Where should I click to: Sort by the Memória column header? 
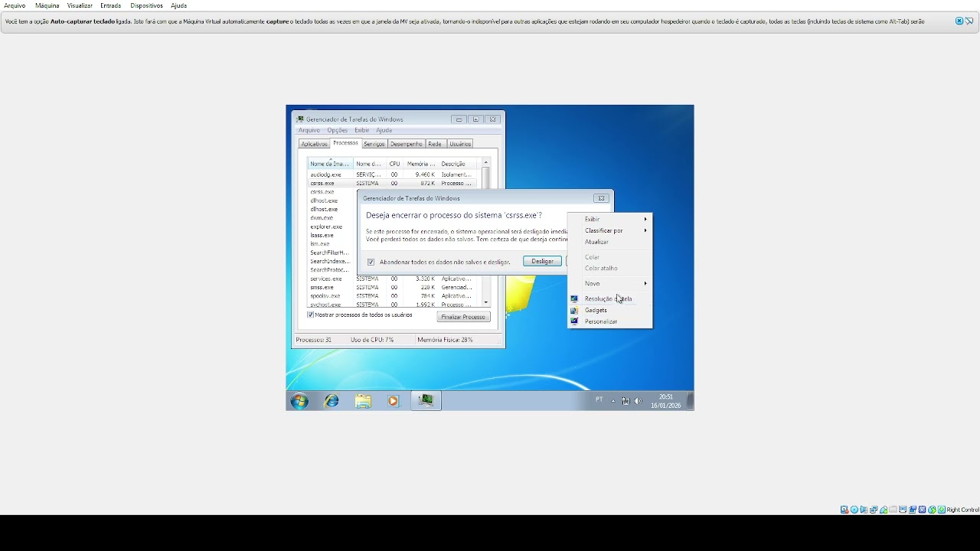pyautogui.click(x=420, y=164)
